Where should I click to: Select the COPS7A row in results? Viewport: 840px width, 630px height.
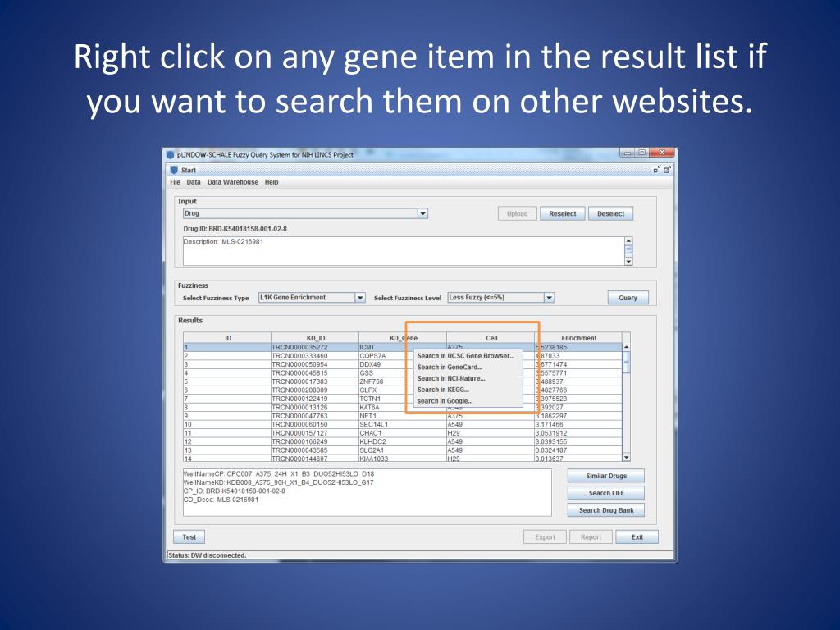point(402,356)
